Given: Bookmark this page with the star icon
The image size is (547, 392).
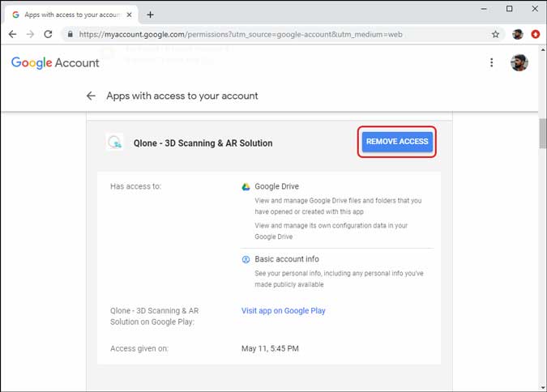Looking at the screenshot, I should coord(496,35).
